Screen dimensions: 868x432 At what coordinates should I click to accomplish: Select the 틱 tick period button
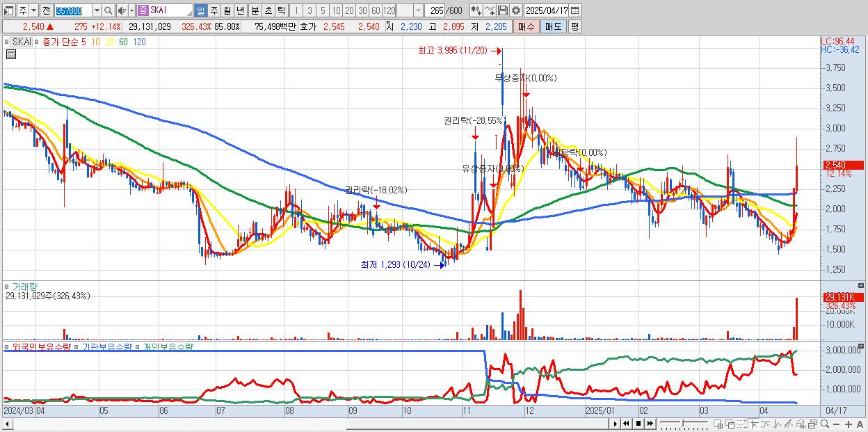tap(280, 10)
